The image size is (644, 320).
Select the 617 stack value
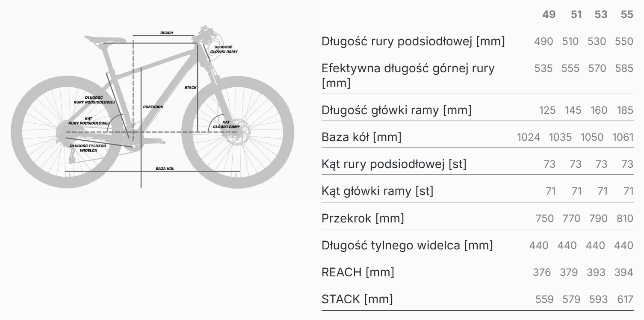pos(624,299)
